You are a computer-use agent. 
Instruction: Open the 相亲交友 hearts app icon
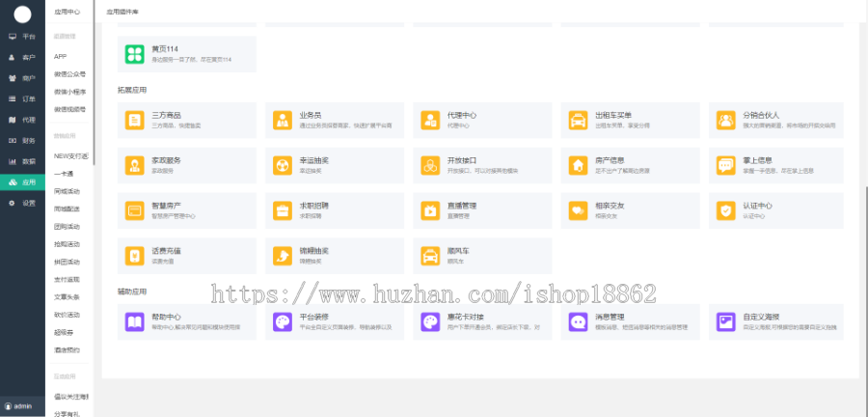[578, 210]
